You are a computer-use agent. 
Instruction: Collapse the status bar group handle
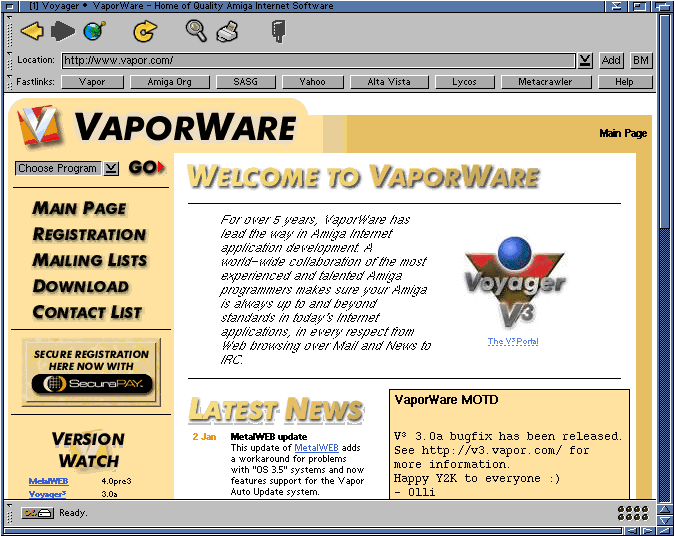9,513
